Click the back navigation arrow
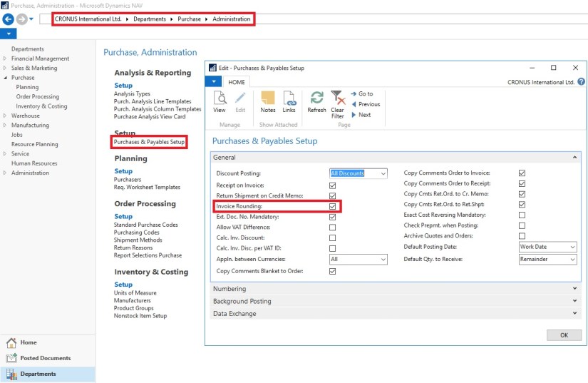The height and width of the screenshot is (383, 588). [9, 19]
